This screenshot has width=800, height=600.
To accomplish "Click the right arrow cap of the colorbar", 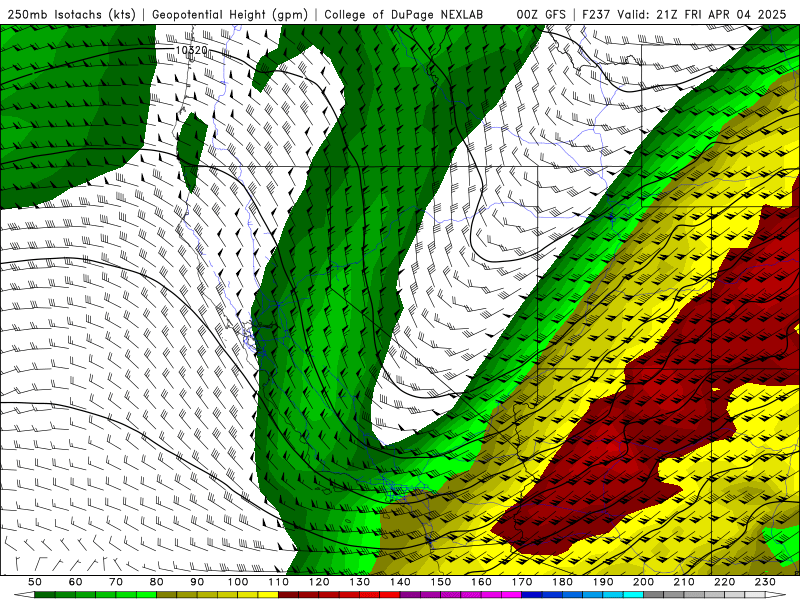I will point(776,594).
